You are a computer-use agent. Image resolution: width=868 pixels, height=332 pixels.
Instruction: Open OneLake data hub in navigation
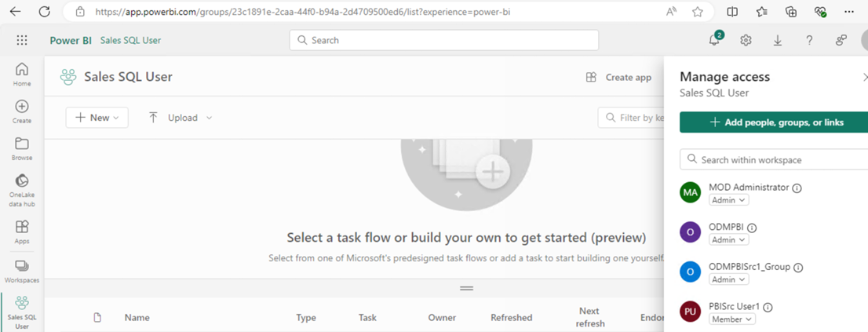[x=22, y=191]
